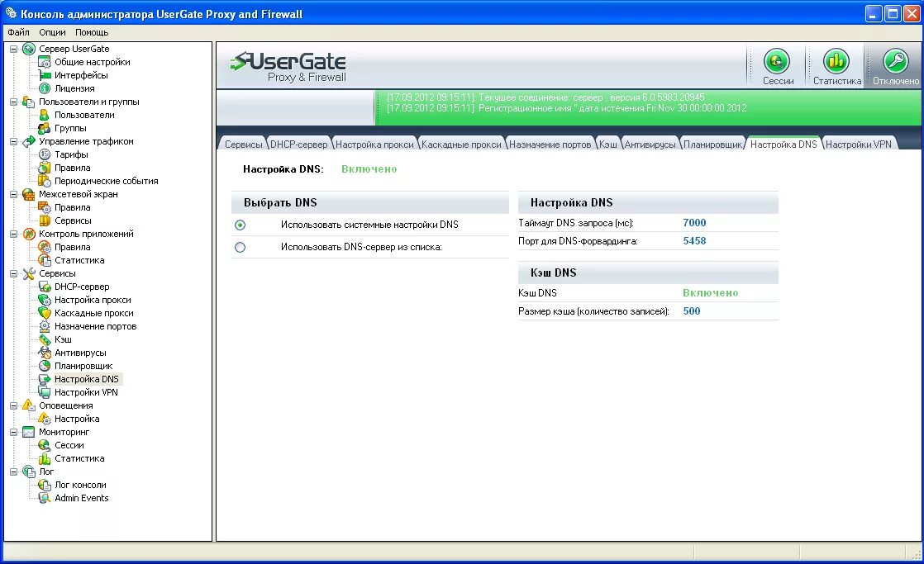Click the Настройки VPN tree icon
This screenshot has width=924, height=564.
pos(44,392)
